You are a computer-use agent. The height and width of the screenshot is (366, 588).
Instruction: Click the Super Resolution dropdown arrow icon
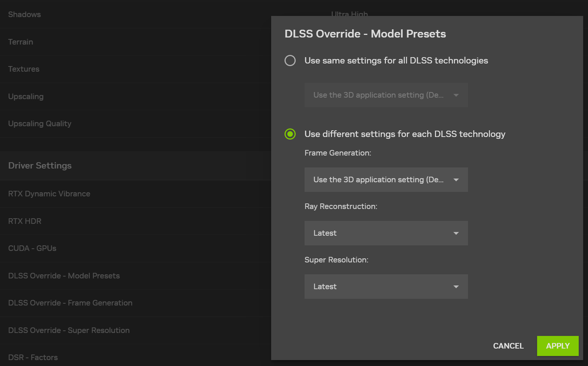456,287
